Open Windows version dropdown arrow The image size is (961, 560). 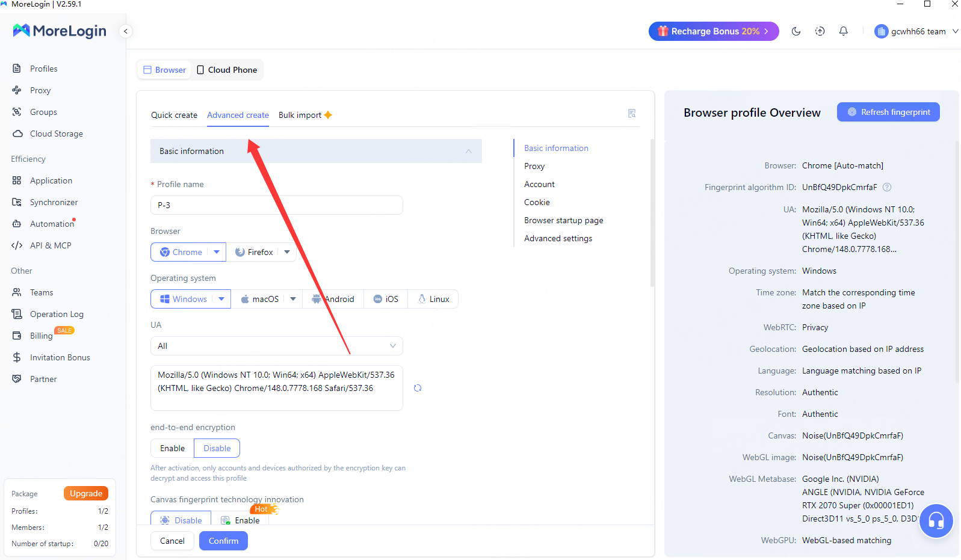221,299
